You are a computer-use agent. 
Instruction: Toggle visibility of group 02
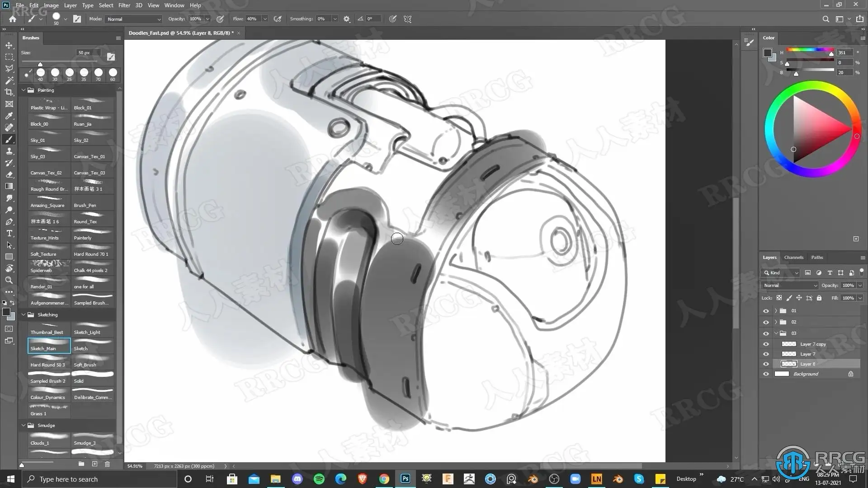tap(766, 322)
